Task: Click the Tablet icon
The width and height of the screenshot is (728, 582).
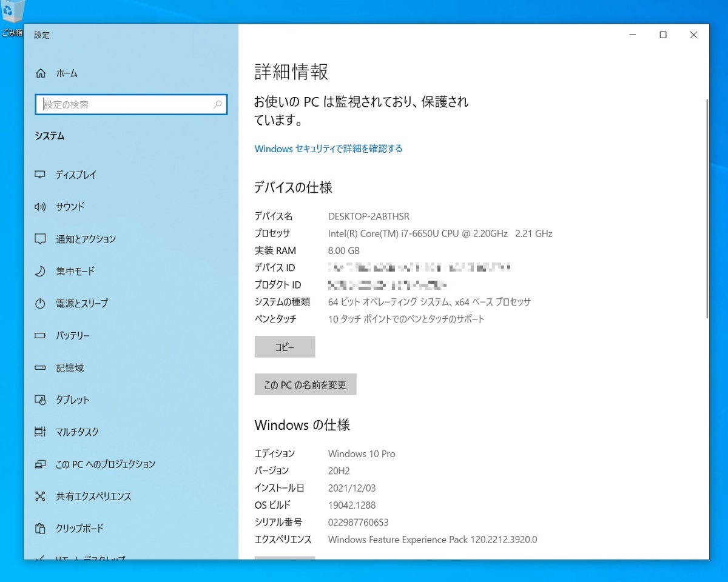Action: click(41, 400)
